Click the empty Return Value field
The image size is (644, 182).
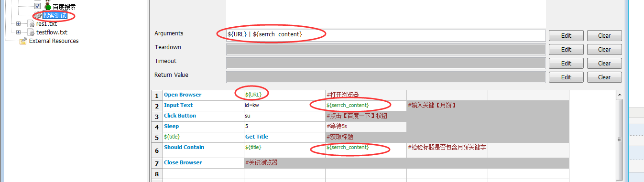pos(386,77)
